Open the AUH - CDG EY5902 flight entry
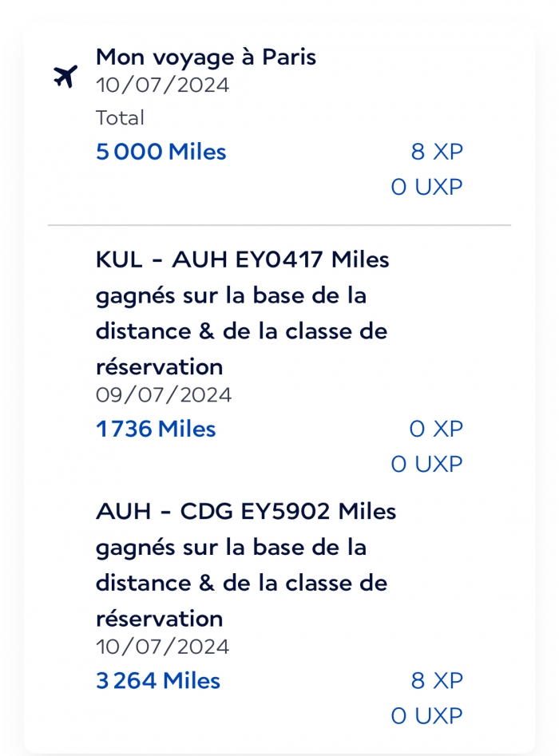The height and width of the screenshot is (756, 559). (246, 564)
